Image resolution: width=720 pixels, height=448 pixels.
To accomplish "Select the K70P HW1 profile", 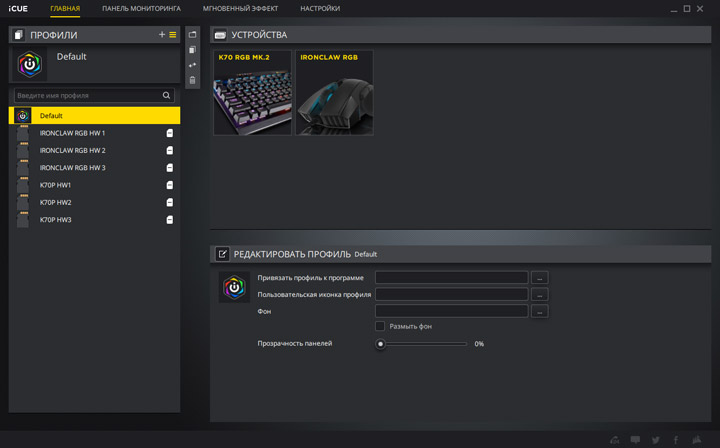I will pos(95,185).
